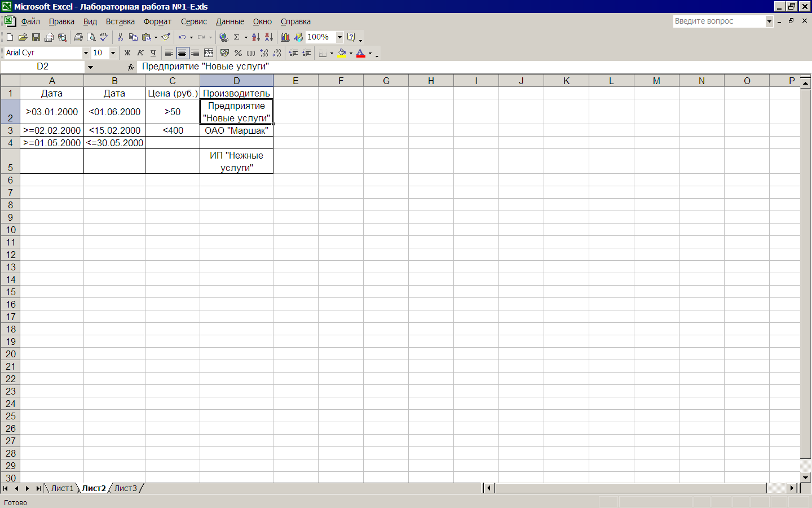The height and width of the screenshot is (508, 812).
Task: Open the paste options arrow
Action: click(x=156, y=37)
